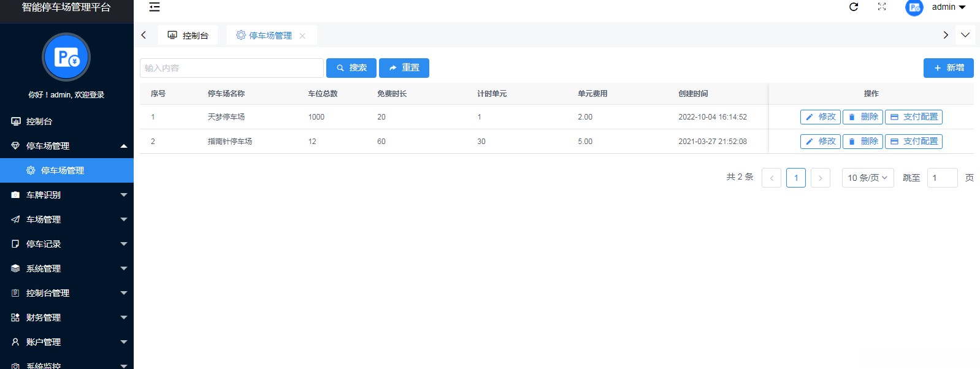Open the tab options down-chevron menu
The height and width of the screenshot is (369, 980).
pos(965,35)
